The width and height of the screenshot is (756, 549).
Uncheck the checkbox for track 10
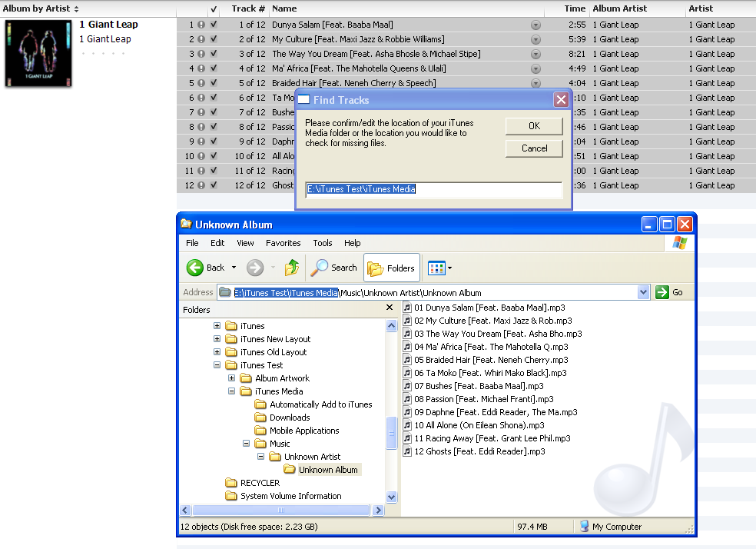[x=214, y=156]
